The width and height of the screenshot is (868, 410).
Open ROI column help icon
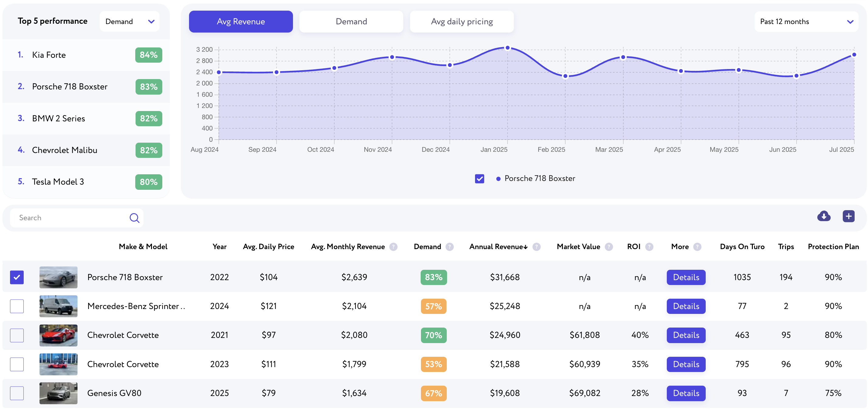click(x=649, y=247)
